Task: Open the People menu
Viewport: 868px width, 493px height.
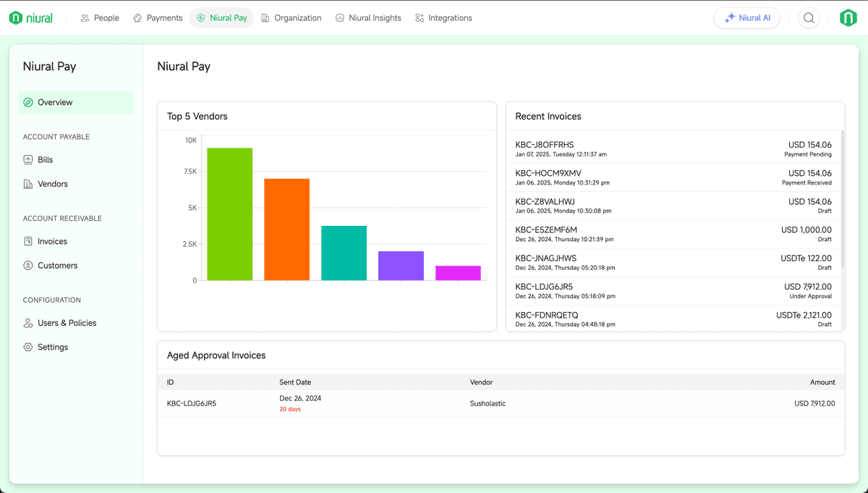Action: (100, 18)
